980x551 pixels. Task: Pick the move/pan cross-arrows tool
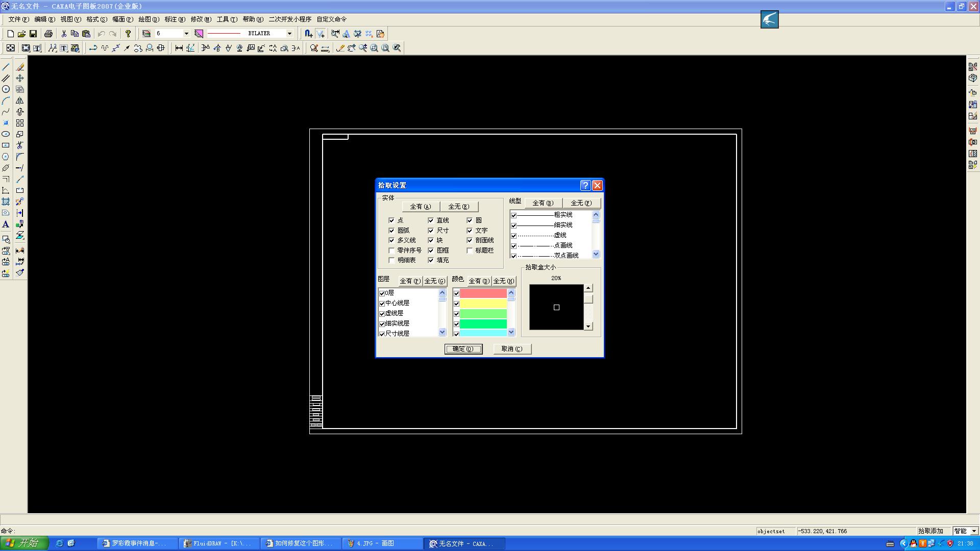[20, 78]
